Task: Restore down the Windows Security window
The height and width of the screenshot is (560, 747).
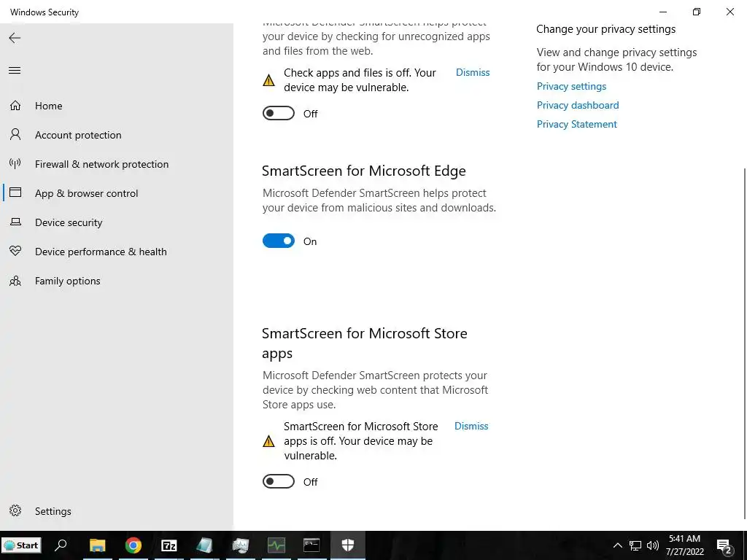Action: tap(697, 12)
